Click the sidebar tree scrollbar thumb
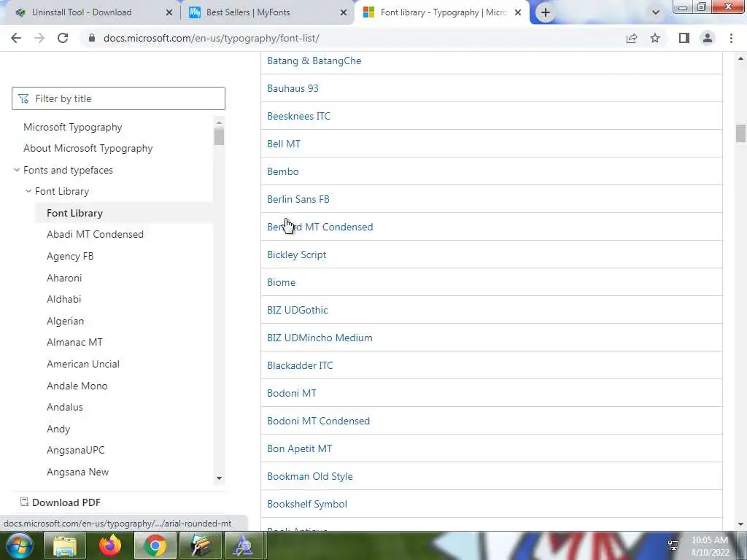This screenshot has height=560, width=747. (x=219, y=136)
